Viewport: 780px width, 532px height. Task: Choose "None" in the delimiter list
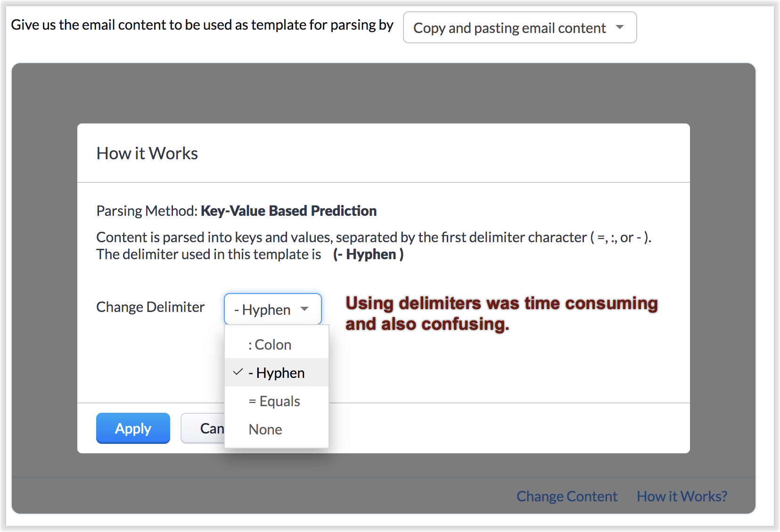pos(265,429)
